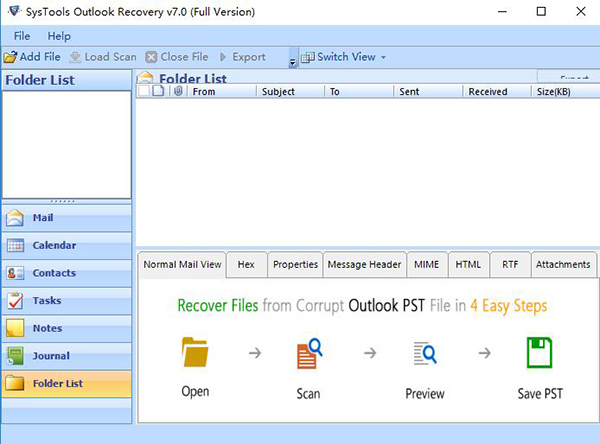Switch to the MIME tab

point(427,264)
